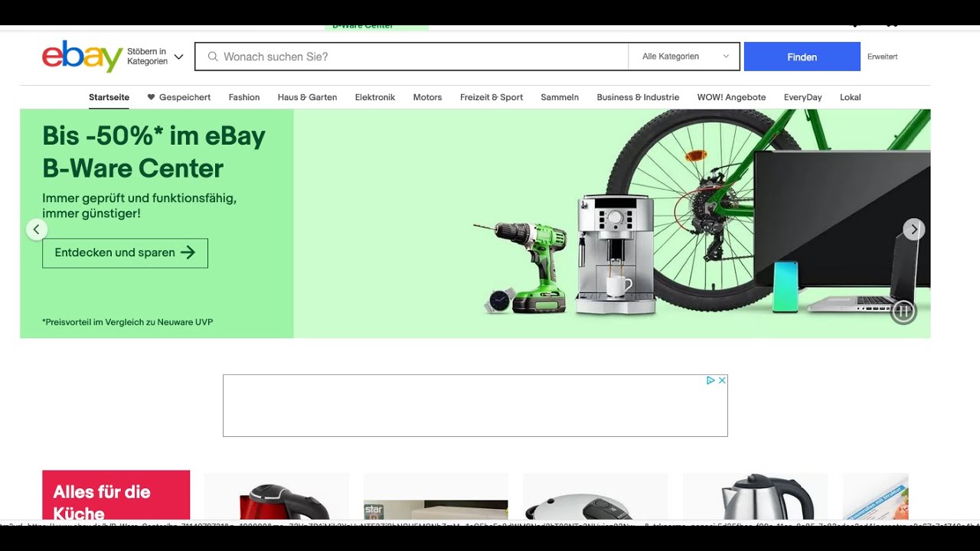Open the red kettle product thumbnail
The image size is (980, 551).
click(276, 497)
